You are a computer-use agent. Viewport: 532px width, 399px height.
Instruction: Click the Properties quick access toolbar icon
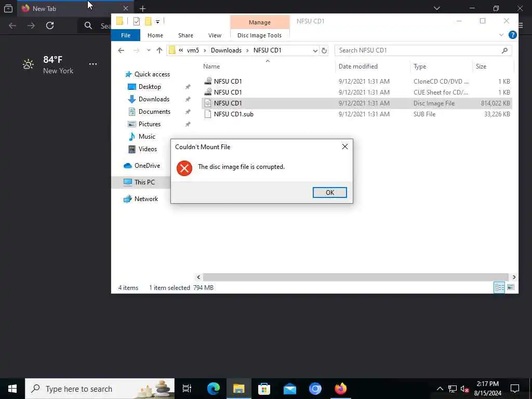137,21
